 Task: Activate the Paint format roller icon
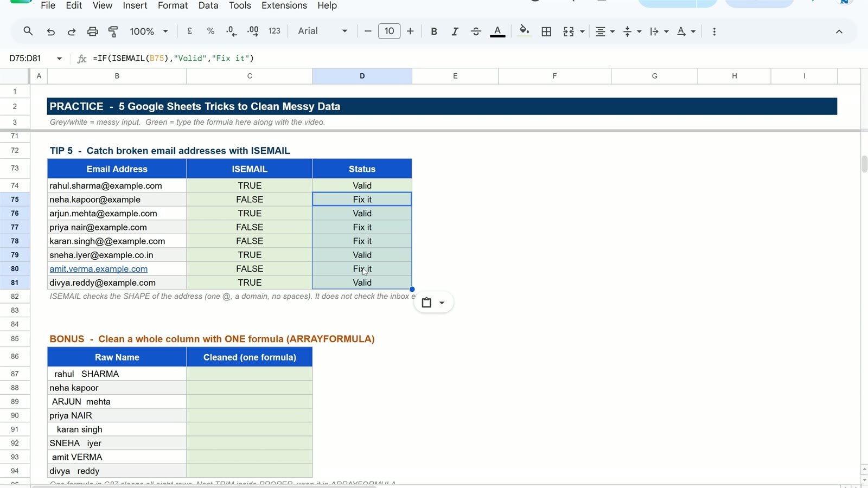coord(113,31)
